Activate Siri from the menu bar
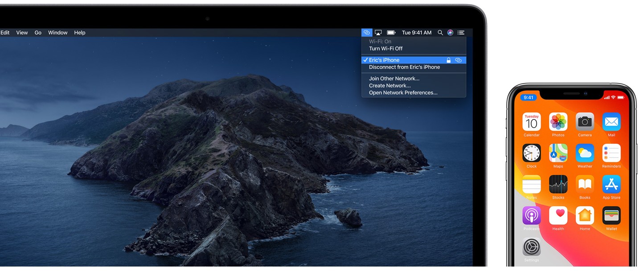This screenshot has width=644, height=271. point(450,33)
